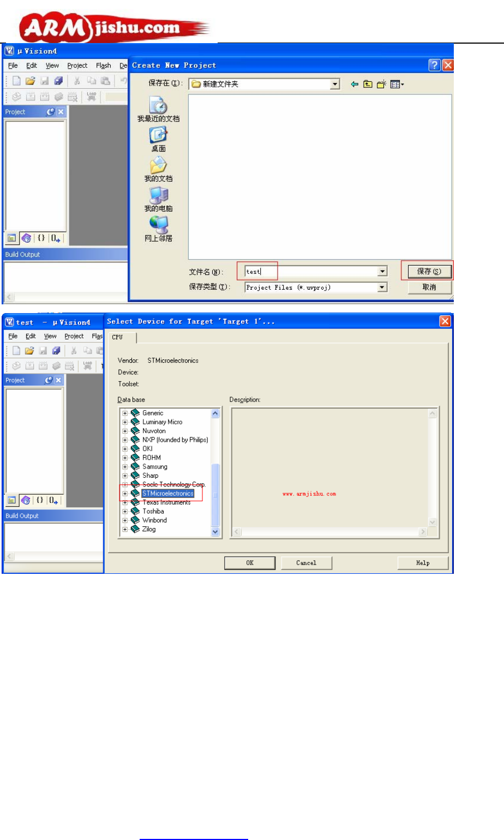Click 取消 cancel button in Create New Project

click(x=429, y=287)
